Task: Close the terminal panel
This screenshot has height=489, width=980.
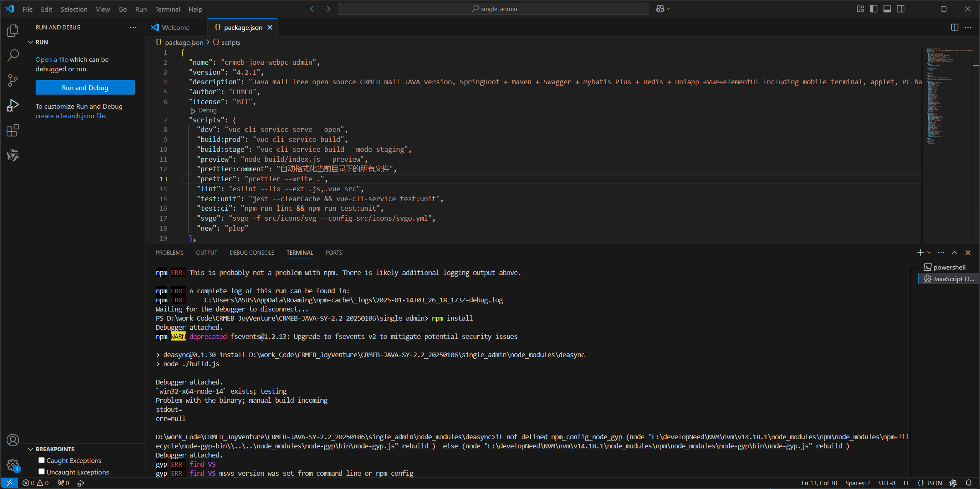Action: (968, 253)
